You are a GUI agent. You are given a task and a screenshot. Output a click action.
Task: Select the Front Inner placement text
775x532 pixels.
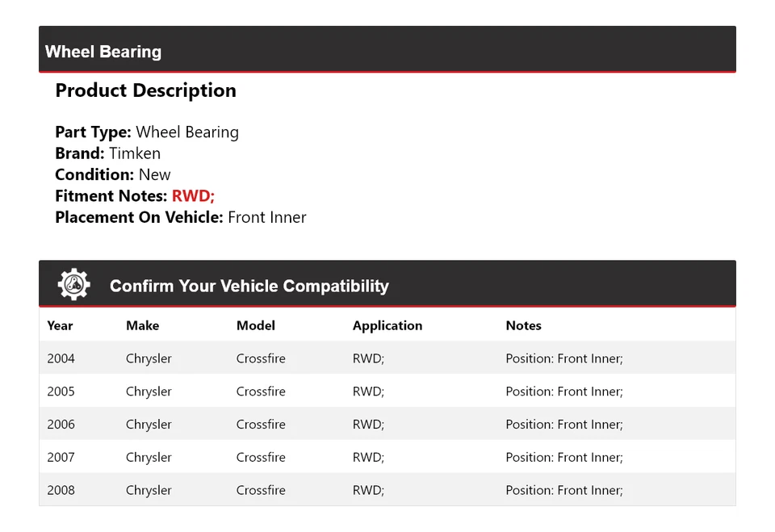pyautogui.click(x=266, y=217)
